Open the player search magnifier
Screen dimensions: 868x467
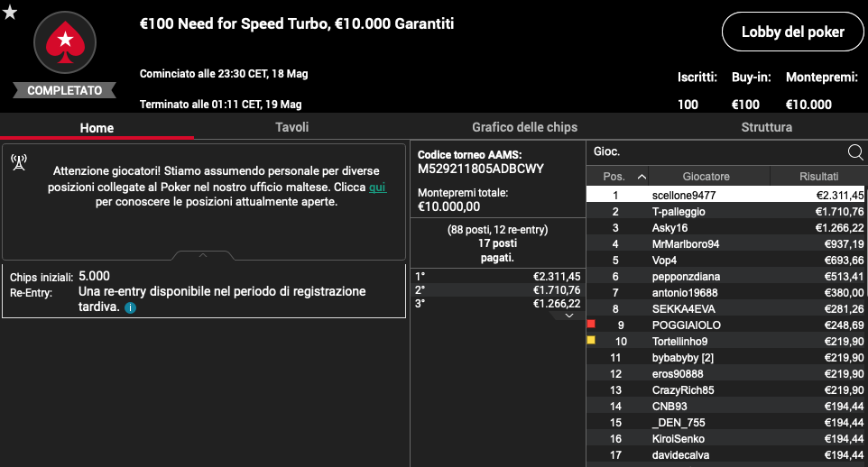(x=854, y=151)
